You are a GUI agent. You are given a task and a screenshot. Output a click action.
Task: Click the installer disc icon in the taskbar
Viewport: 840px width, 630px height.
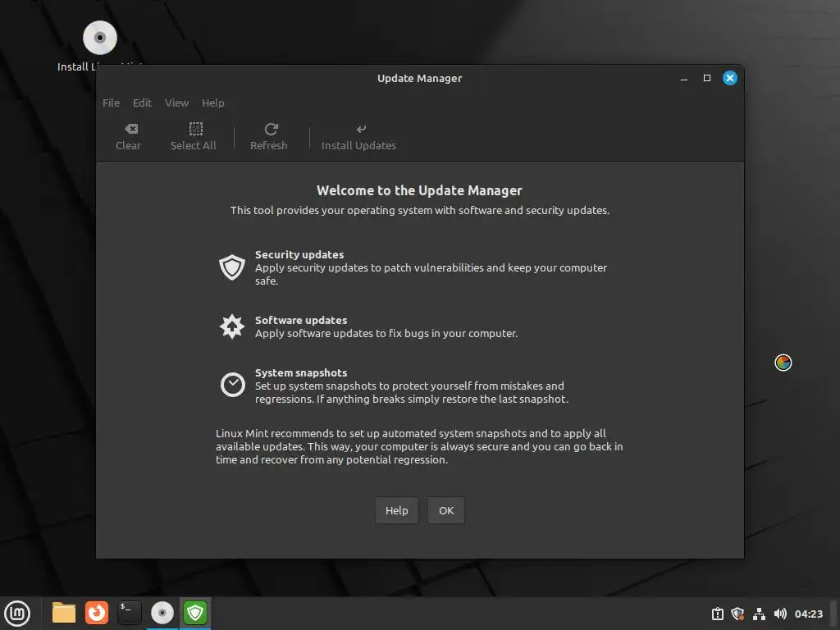162,613
